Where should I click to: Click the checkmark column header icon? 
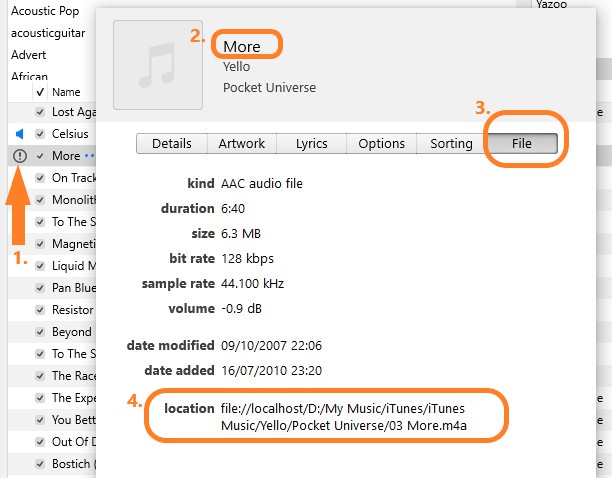[x=40, y=92]
